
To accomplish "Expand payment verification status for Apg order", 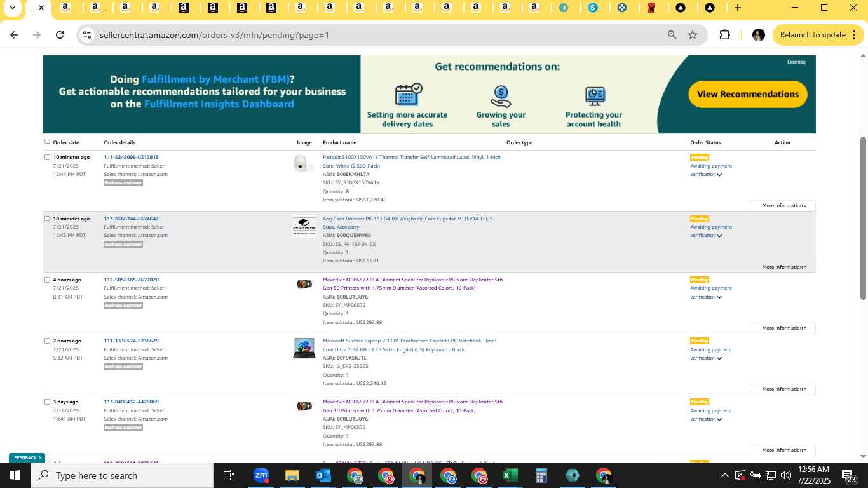I will click(719, 236).
